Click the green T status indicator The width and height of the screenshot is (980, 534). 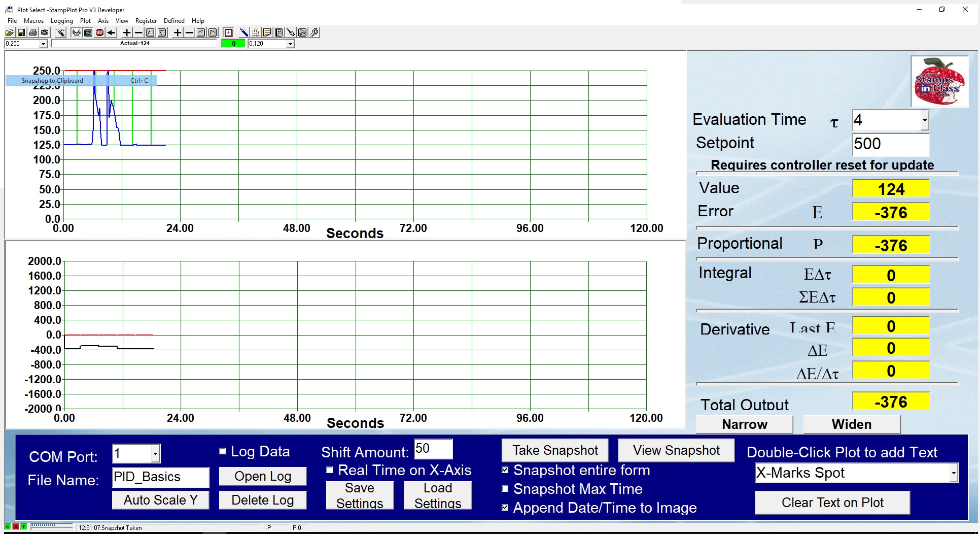(x=24, y=527)
